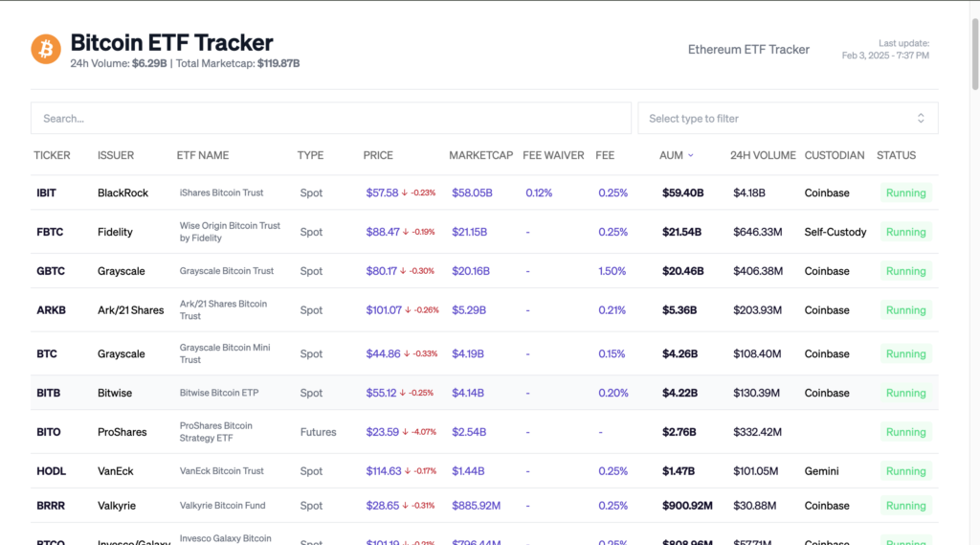980x545 pixels.
Task: Click the Gemini custodian cell
Action: click(821, 471)
